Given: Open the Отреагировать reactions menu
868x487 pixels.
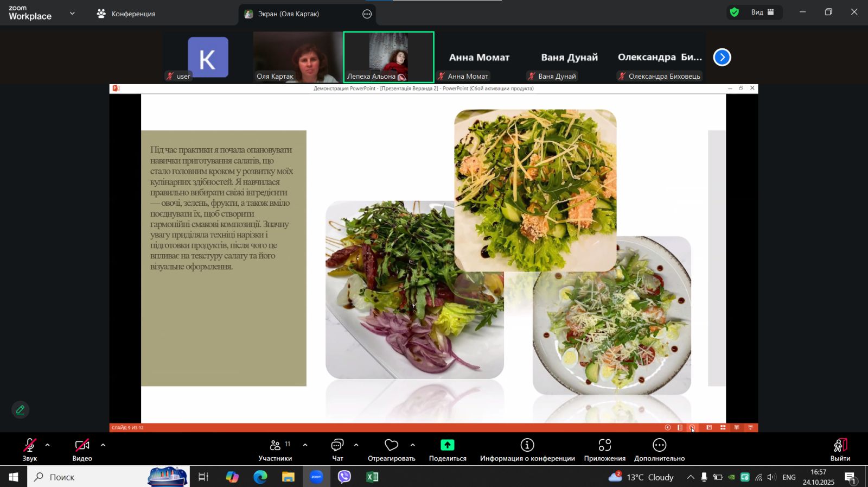Looking at the screenshot, I should 391,449.
